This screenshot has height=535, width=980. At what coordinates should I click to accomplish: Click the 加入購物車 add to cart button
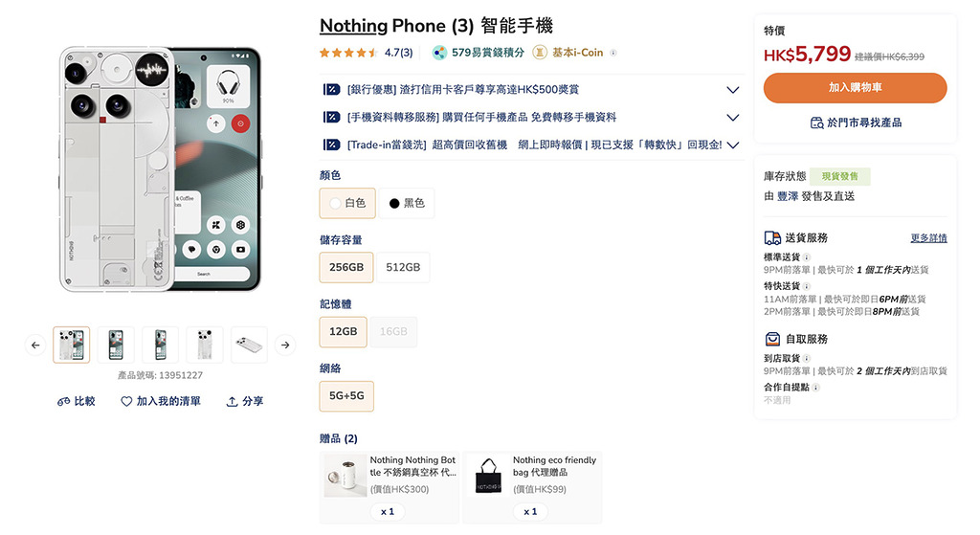tap(855, 88)
